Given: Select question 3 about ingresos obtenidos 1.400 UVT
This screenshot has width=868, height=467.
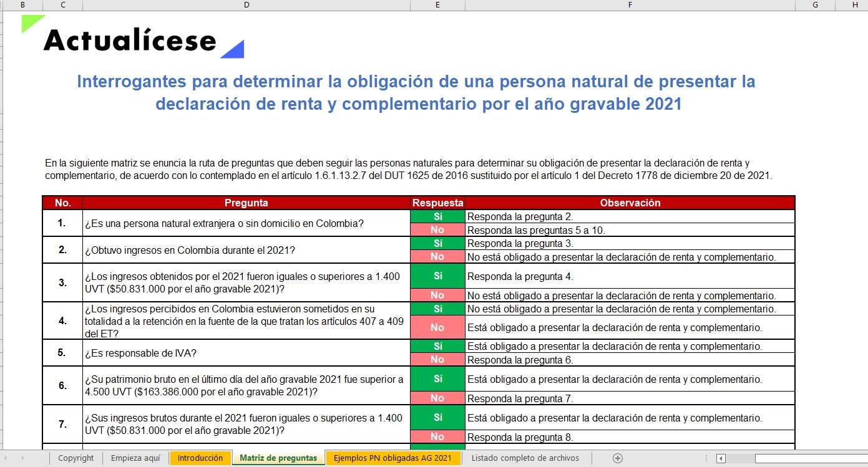Looking at the screenshot, I should [246, 282].
